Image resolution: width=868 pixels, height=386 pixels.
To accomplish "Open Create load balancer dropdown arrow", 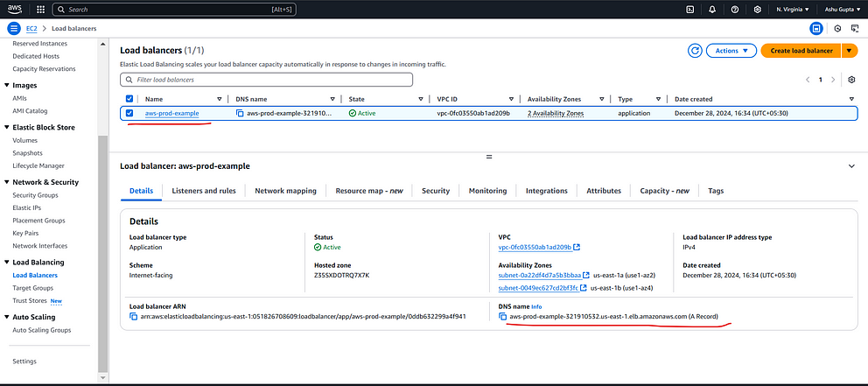I will 849,51.
